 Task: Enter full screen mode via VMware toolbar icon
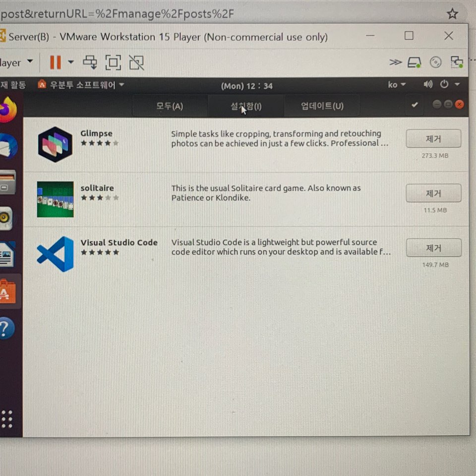coord(113,62)
